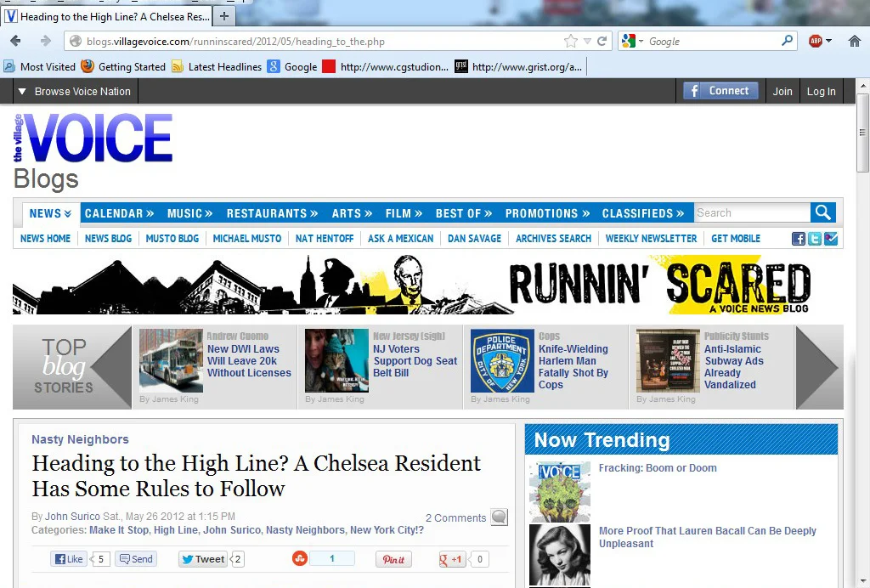
Task: Open the Latest Headlines feed bookmark
Action: 217,67
